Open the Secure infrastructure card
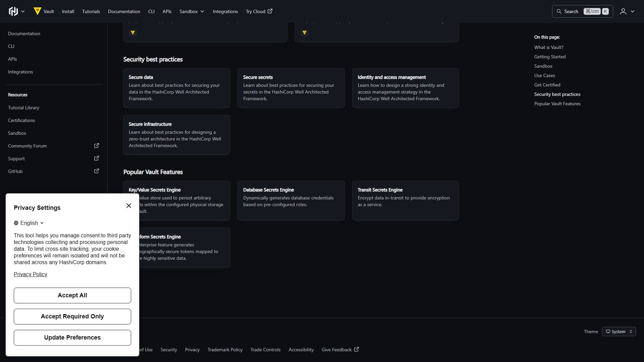 [x=176, y=135]
